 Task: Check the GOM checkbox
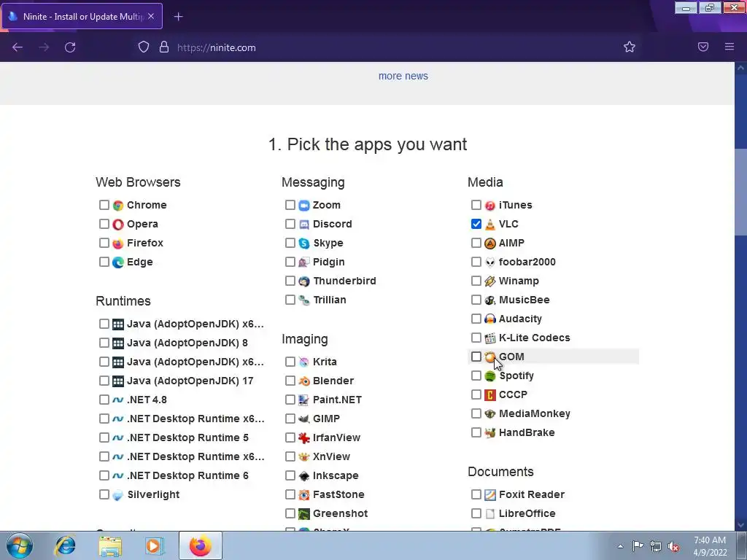coord(476,356)
